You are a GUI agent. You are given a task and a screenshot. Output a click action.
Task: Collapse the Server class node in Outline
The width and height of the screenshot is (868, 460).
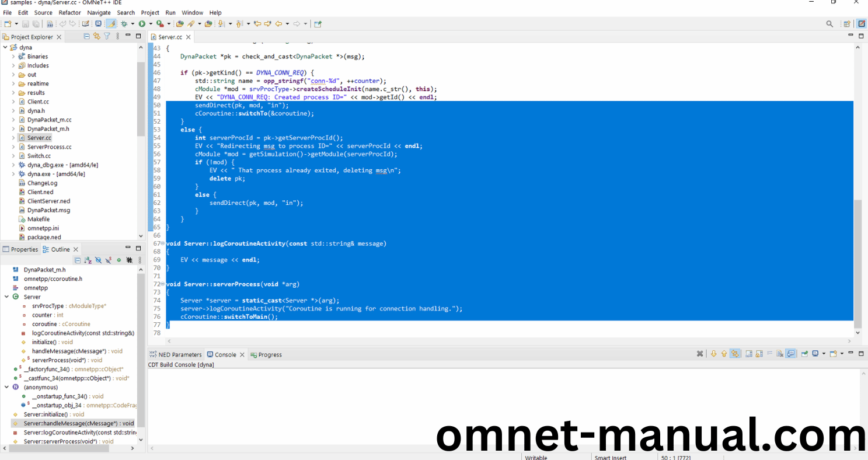pyautogui.click(x=7, y=297)
